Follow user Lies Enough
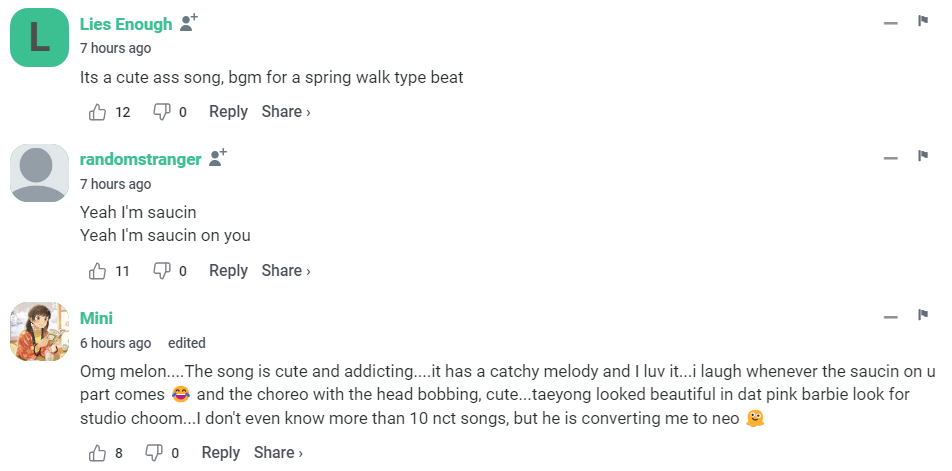The width and height of the screenshot is (952, 471). (190, 23)
